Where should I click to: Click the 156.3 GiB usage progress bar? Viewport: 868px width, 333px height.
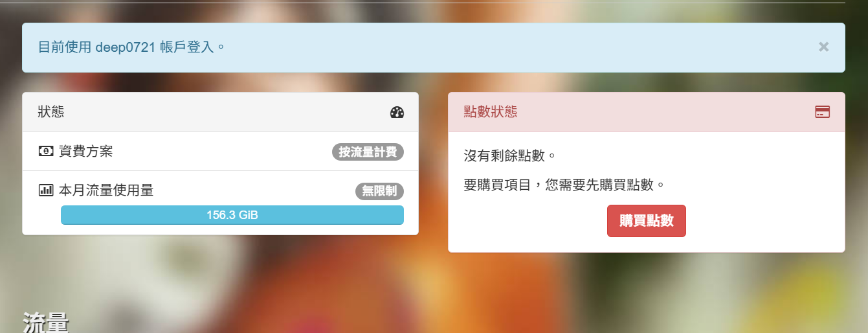pos(232,215)
